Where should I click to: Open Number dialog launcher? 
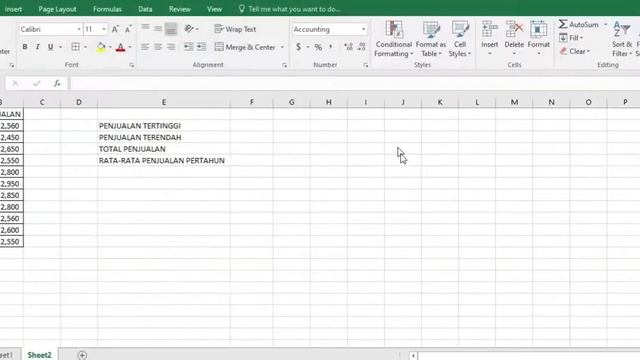(365, 65)
